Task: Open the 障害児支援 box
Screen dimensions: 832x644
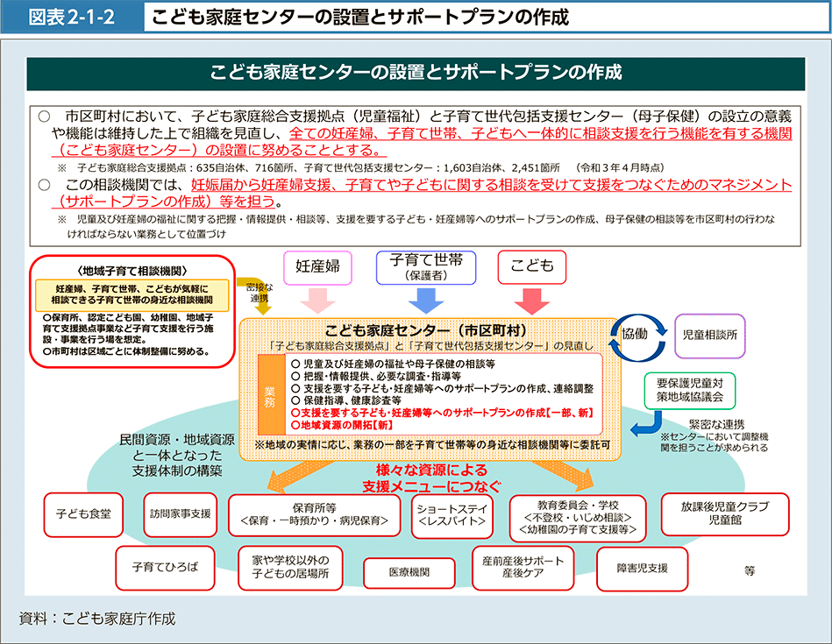Action: coord(642,568)
